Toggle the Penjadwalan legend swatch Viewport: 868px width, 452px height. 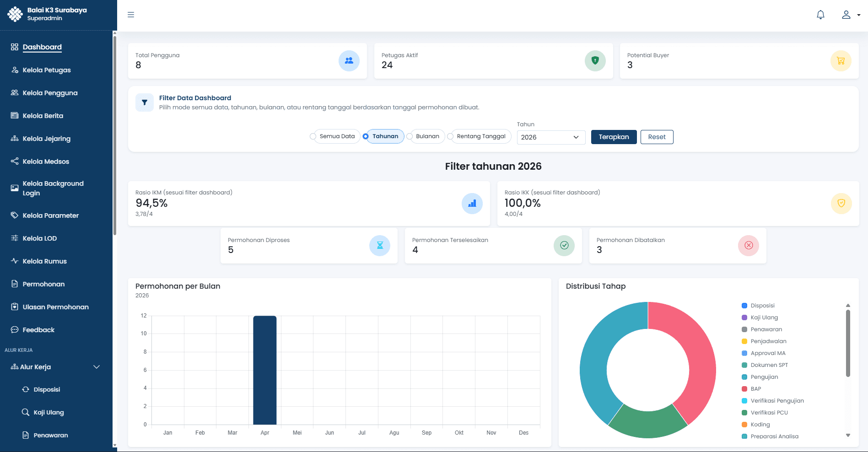tap(744, 341)
